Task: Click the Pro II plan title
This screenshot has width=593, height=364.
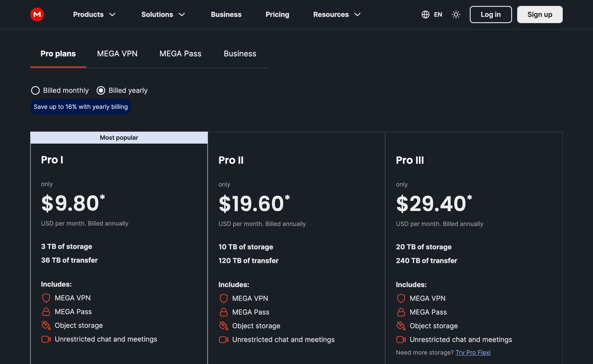Action: pos(231,160)
